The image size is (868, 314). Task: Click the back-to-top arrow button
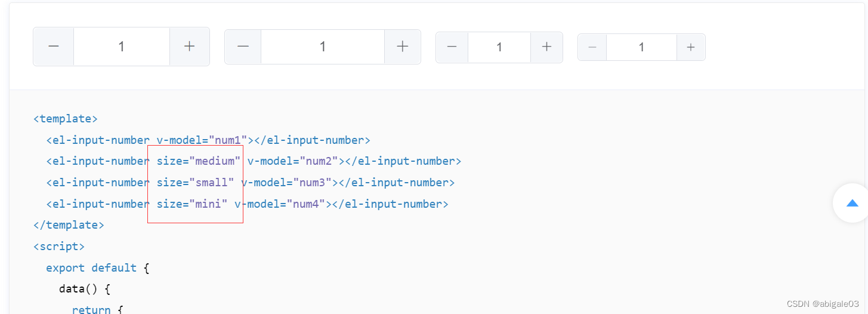click(852, 203)
